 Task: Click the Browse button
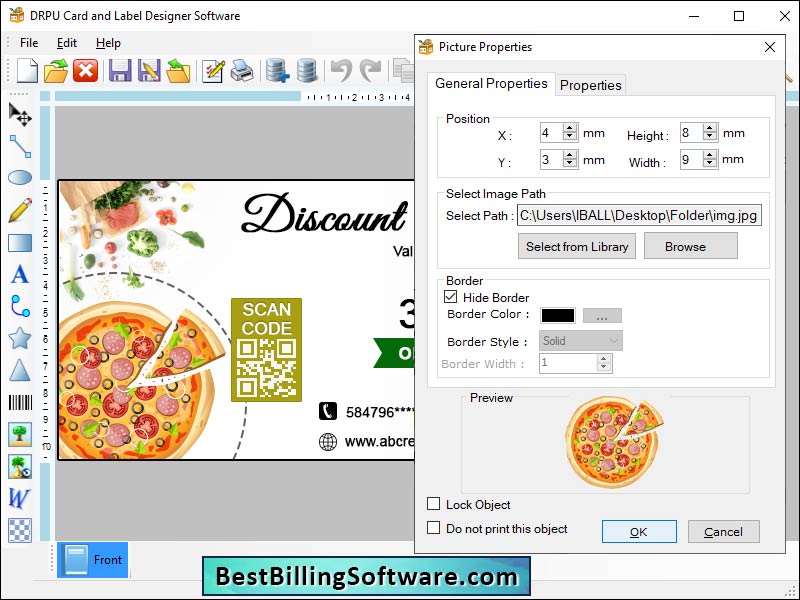click(690, 246)
